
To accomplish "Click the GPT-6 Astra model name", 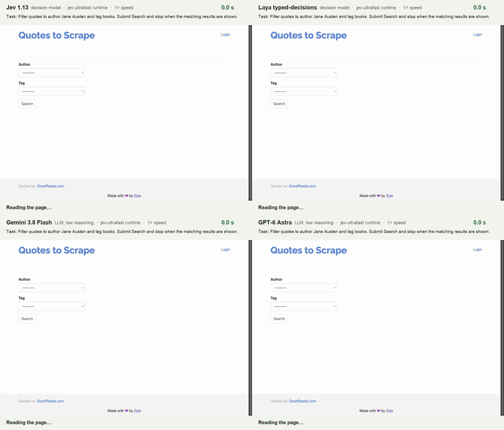I will pos(275,223).
